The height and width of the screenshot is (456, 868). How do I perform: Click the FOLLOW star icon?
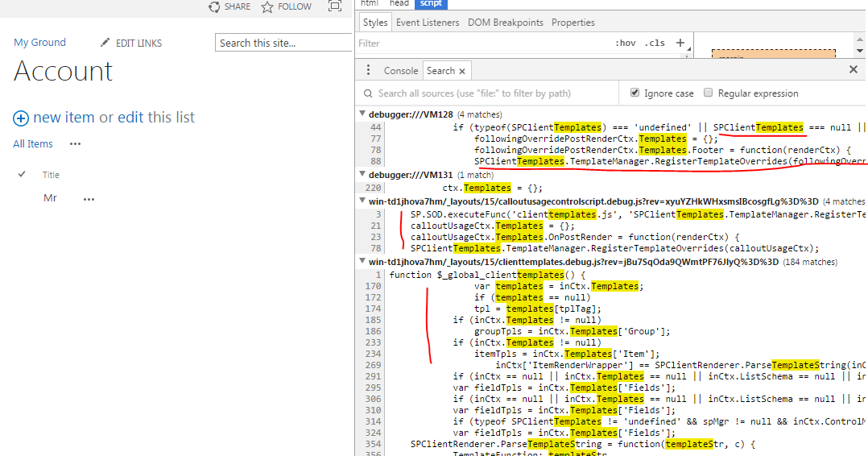[x=267, y=6]
